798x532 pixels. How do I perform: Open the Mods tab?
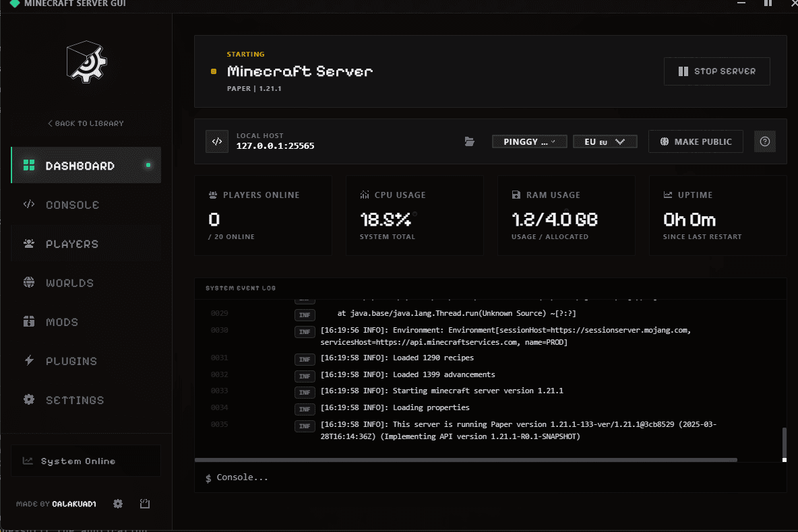coord(86,322)
